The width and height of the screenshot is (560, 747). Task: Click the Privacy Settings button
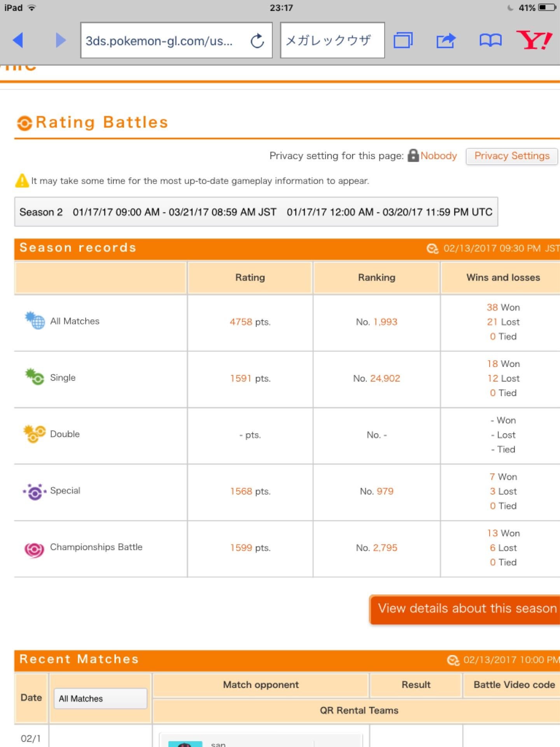pos(512,156)
